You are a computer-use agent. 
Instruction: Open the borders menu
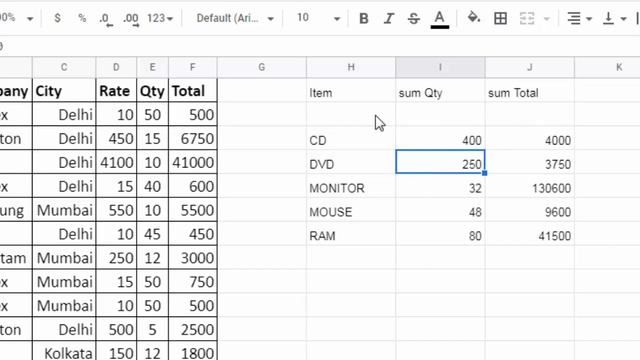500,18
